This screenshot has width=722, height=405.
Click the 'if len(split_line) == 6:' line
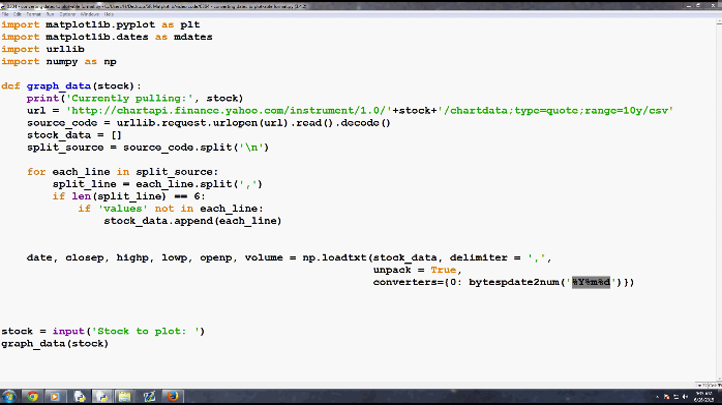pyautogui.click(x=129, y=197)
